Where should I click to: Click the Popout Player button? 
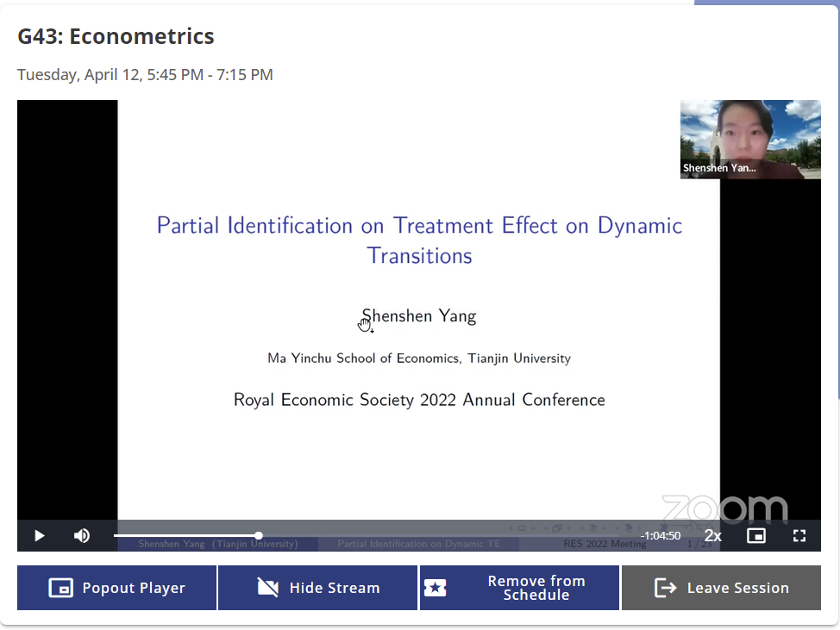pos(117,588)
